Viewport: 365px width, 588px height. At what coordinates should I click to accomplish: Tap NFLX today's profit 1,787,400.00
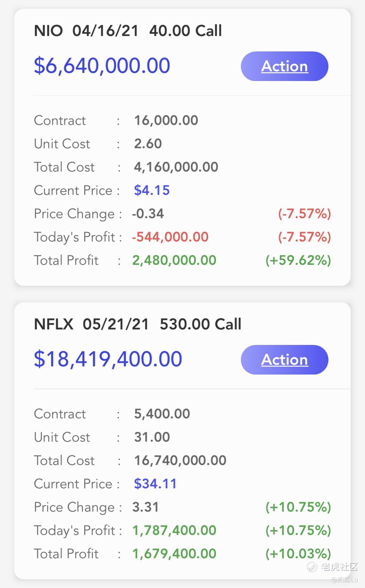tap(174, 530)
